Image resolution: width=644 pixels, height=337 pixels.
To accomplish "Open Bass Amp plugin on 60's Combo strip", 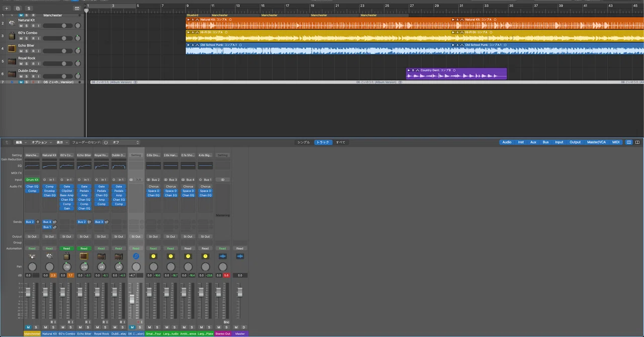I will 67,195.
